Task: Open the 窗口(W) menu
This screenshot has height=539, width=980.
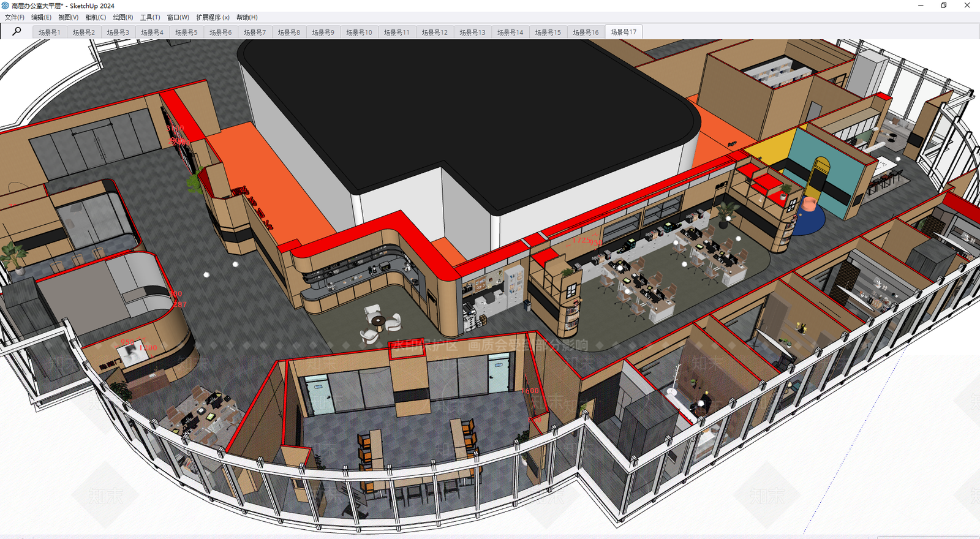Action: [178, 17]
